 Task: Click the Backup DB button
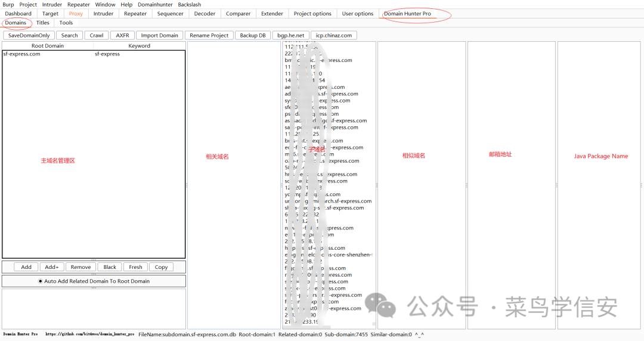click(253, 35)
